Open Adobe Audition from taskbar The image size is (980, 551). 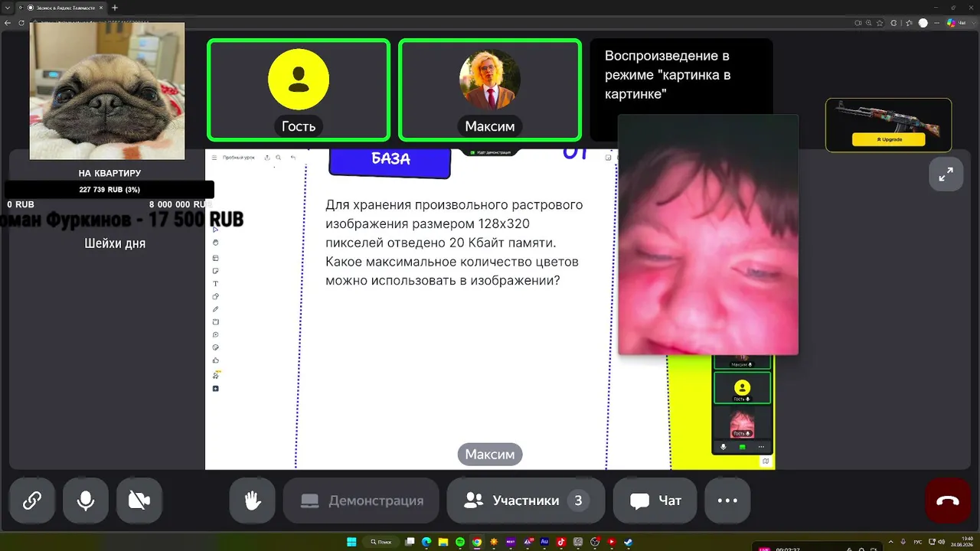click(544, 542)
